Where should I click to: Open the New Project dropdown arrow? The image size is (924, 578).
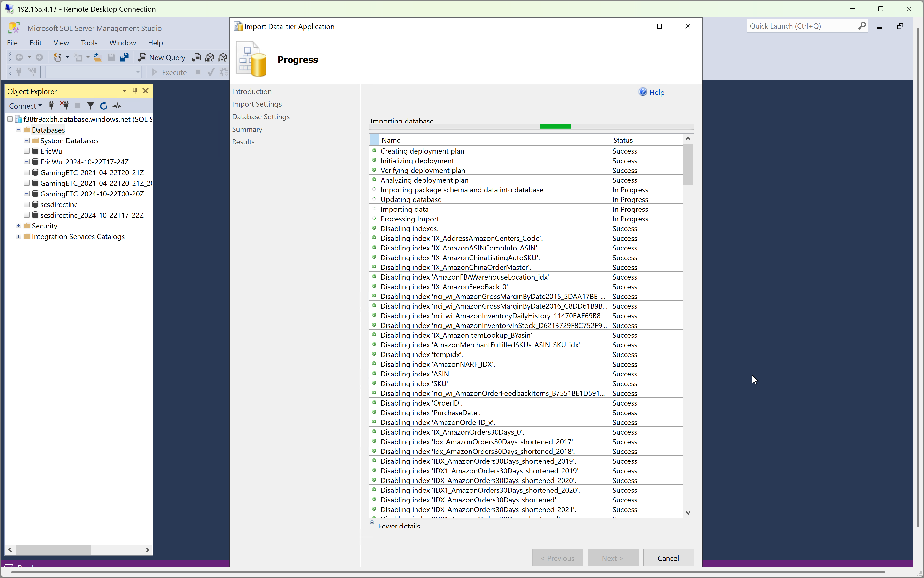click(68, 57)
